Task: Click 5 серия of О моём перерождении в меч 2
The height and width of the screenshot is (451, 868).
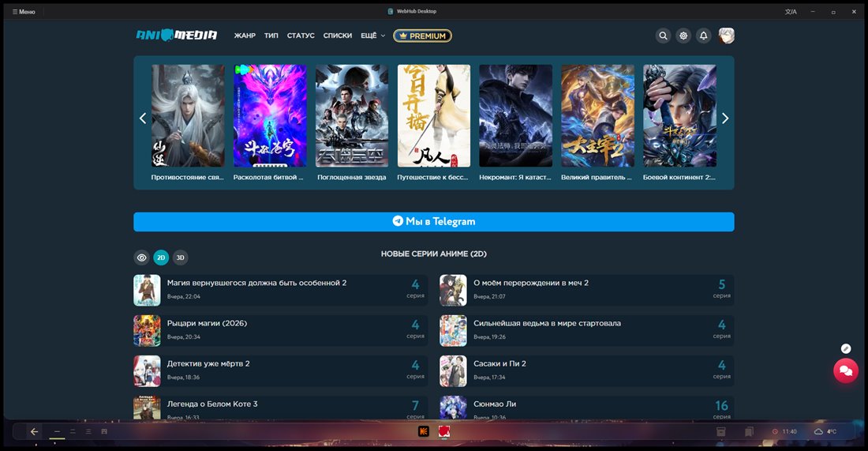Action: 721,288
